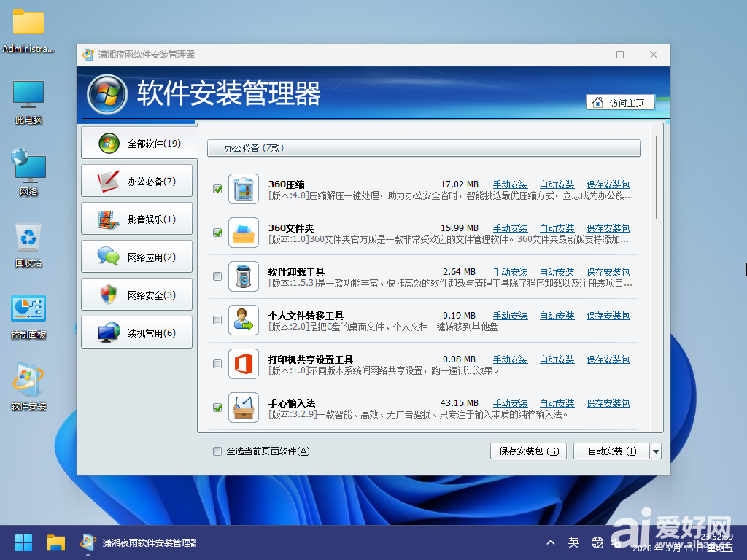Uncheck the 手心输入法 checkbox

[x=217, y=408]
